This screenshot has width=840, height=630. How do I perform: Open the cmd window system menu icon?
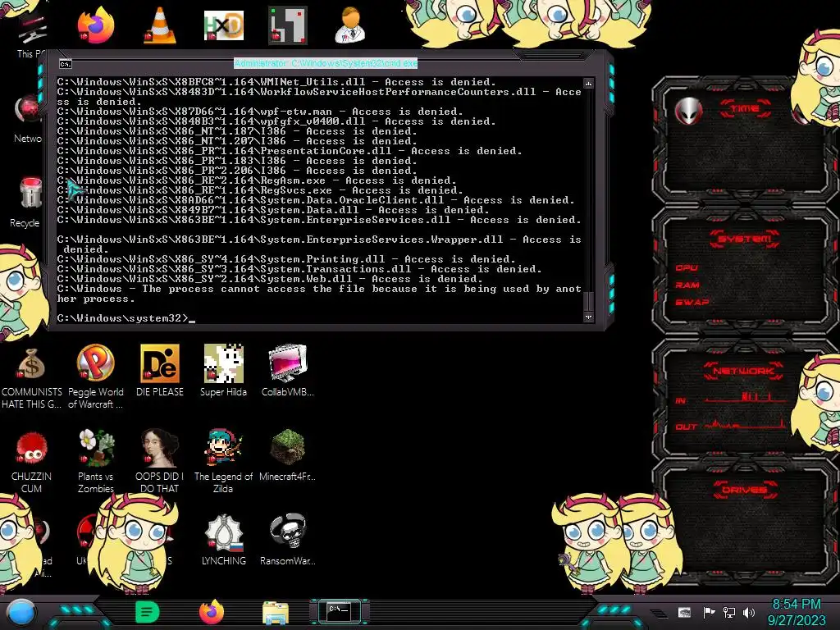[65, 64]
